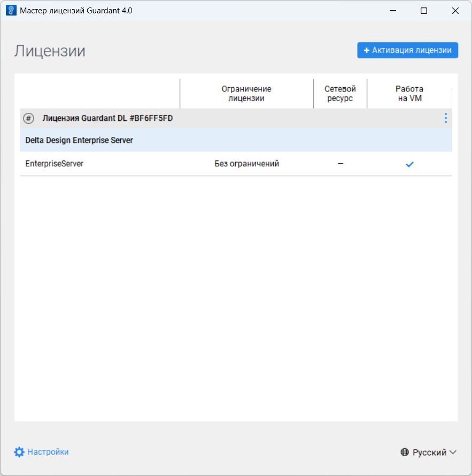472x476 pixels.
Task: Maximize the Мастер лицензий window
Action: [x=424, y=11]
